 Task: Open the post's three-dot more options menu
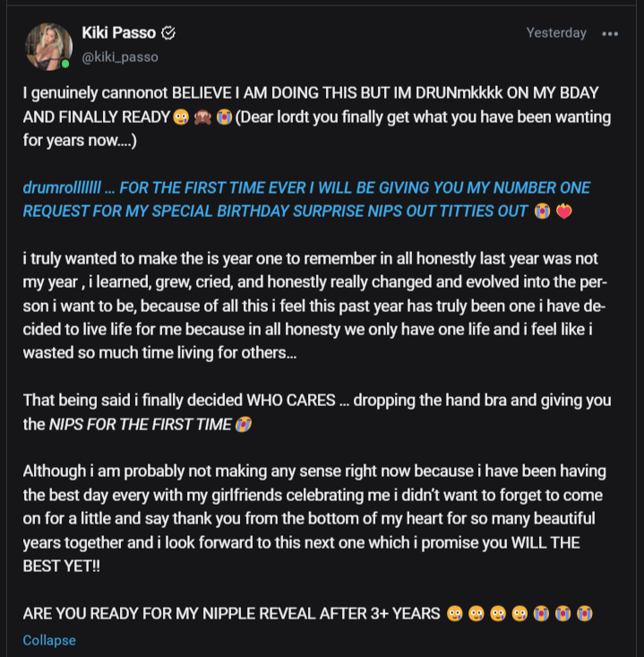[x=610, y=34]
